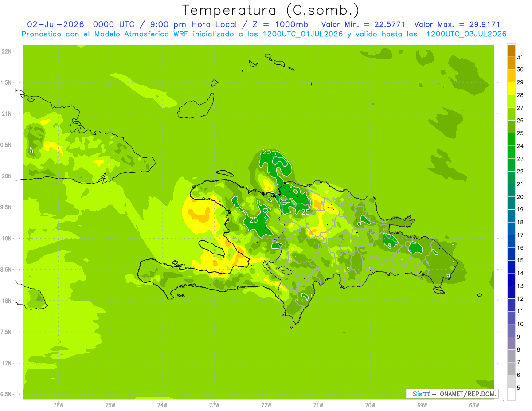
Task: Click the '69W' longitude axis label
Action: (422, 405)
